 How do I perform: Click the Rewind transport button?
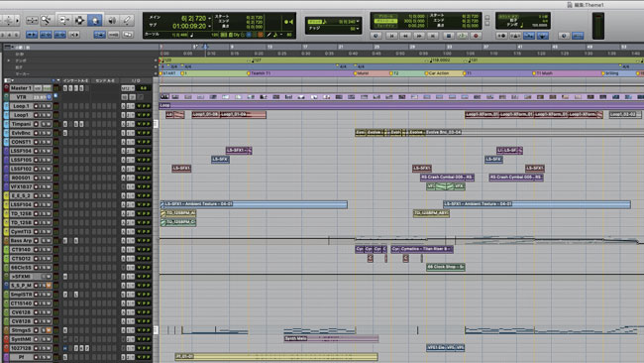(405, 36)
